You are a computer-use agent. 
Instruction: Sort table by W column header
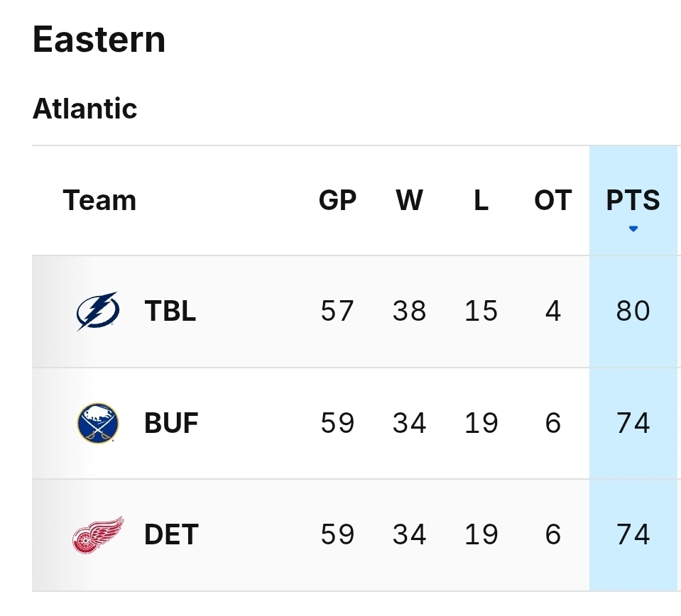[410, 201]
